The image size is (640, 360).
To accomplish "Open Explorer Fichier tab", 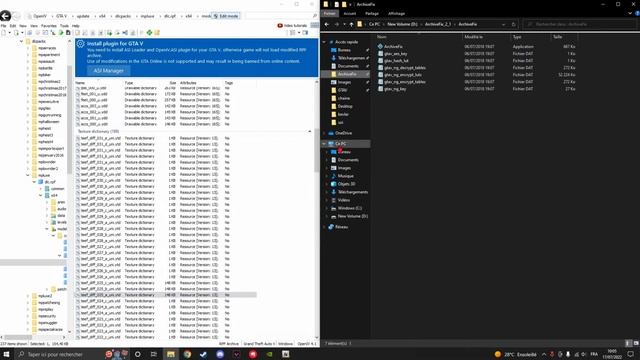I will pyautogui.click(x=330, y=13).
